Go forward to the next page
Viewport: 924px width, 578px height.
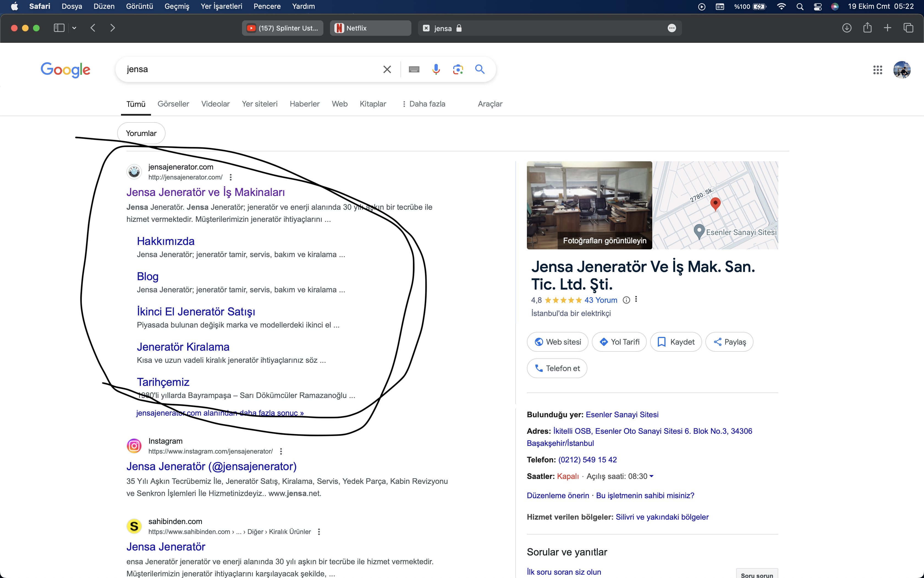tap(112, 28)
